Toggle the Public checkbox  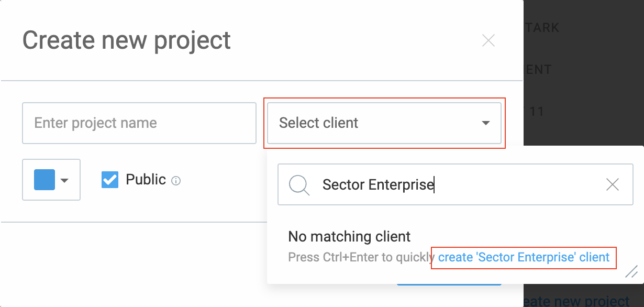(x=110, y=180)
